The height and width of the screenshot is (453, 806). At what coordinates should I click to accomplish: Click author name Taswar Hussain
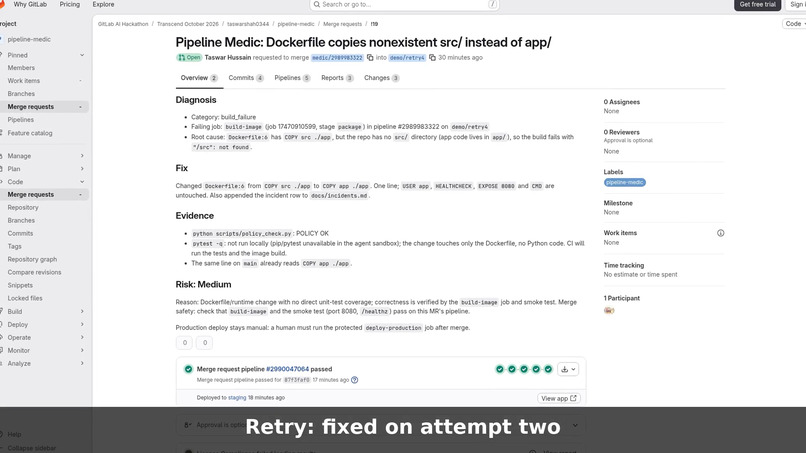point(228,58)
